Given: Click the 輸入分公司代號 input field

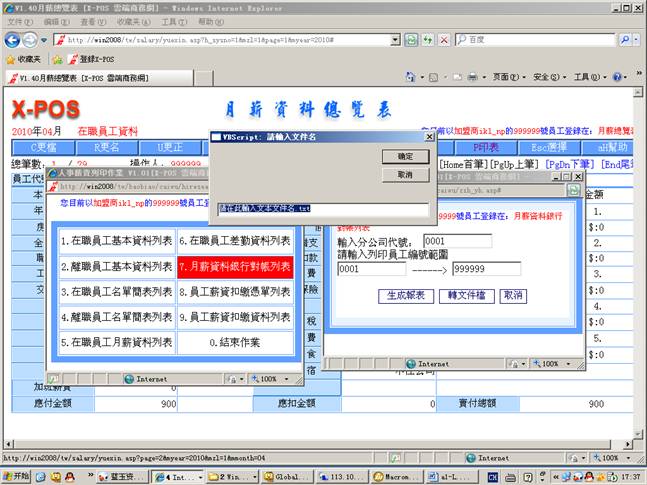Looking at the screenshot, I should tap(457, 241).
